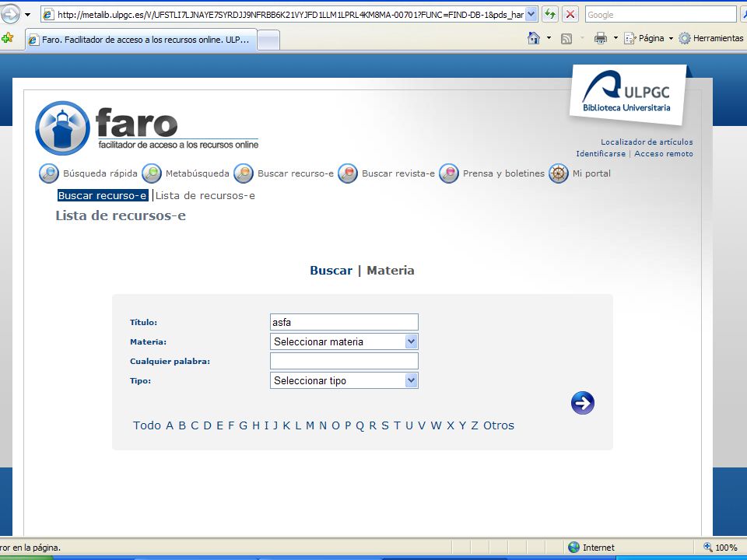Select the Lista de recursos-e subtab

coord(205,196)
